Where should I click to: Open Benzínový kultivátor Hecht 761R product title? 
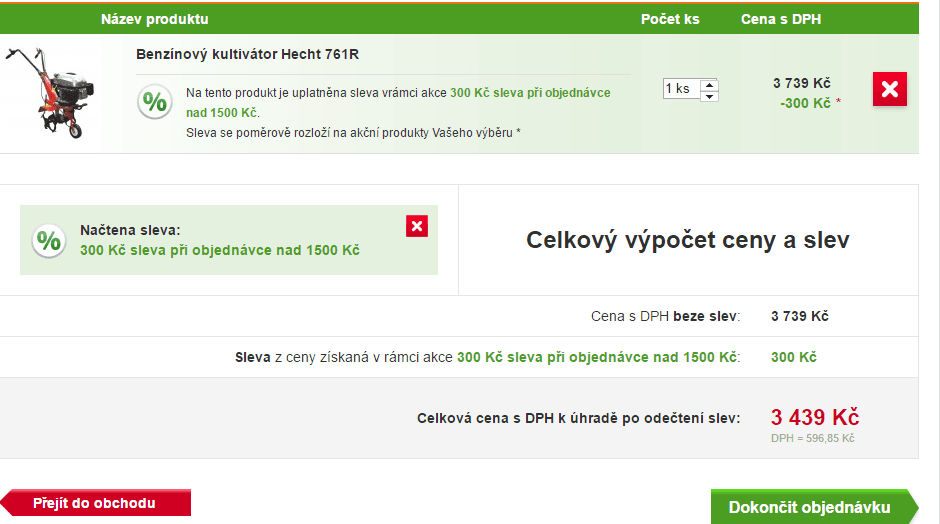point(241,54)
